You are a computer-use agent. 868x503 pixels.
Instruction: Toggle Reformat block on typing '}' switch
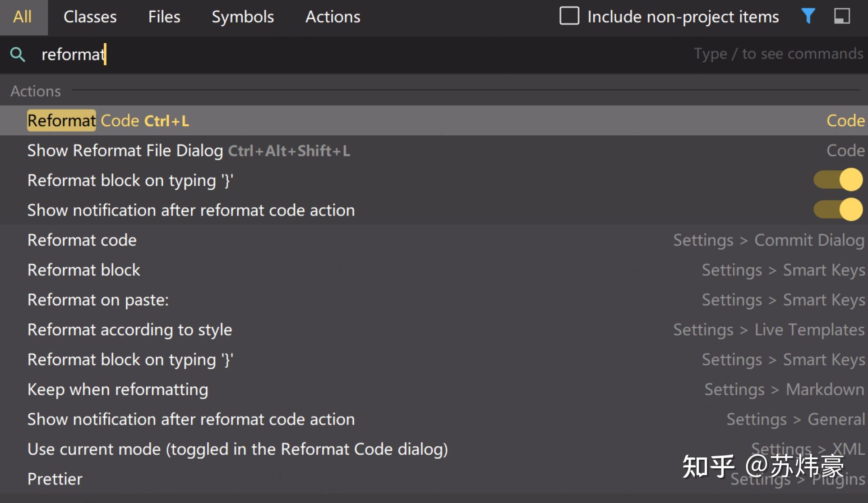point(838,180)
